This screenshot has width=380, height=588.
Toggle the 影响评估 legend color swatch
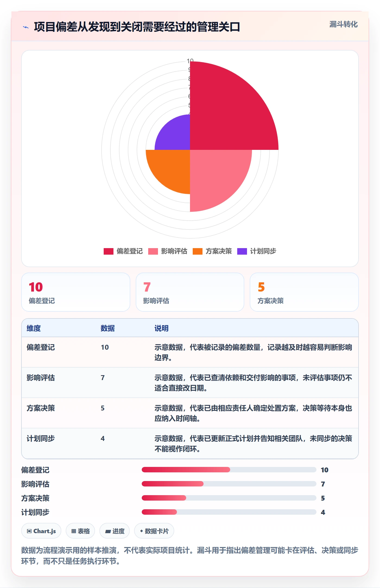(153, 251)
